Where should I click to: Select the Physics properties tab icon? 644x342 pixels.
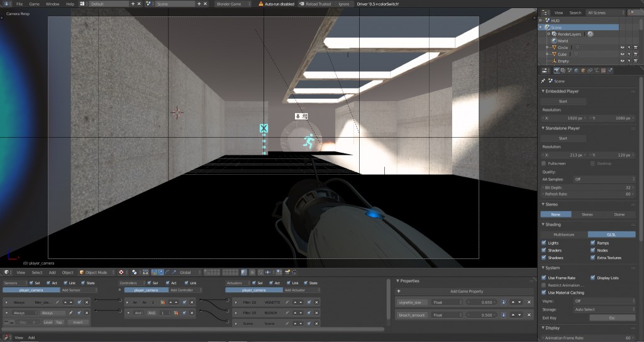coord(610,70)
